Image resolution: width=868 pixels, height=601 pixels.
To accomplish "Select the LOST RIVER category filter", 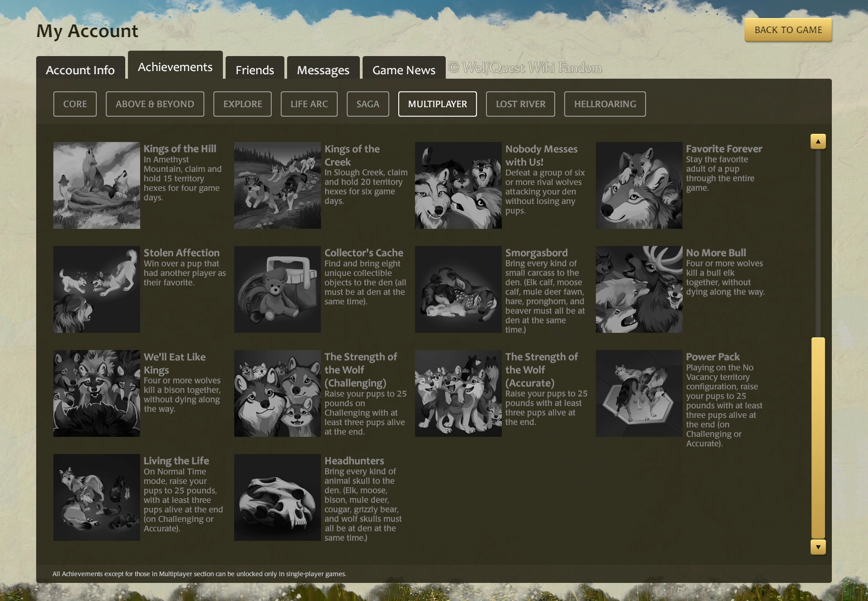I will (520, 104).
